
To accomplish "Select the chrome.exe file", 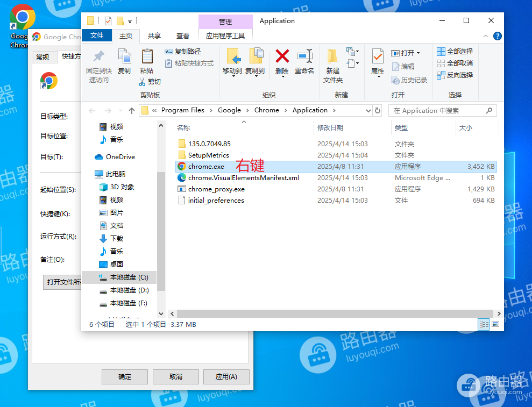I will click(336, 167).
